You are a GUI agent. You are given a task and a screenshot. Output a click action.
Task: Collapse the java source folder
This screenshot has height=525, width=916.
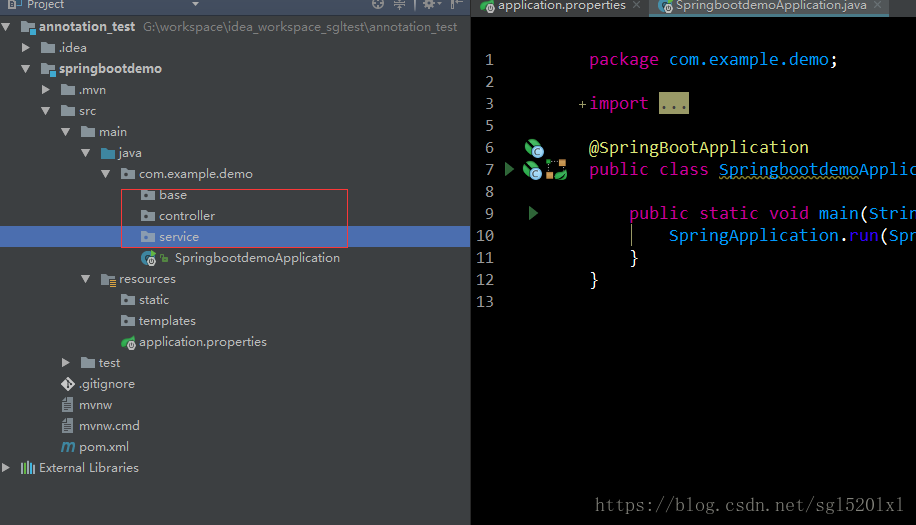pyautogui.click(x=85, y=152)
